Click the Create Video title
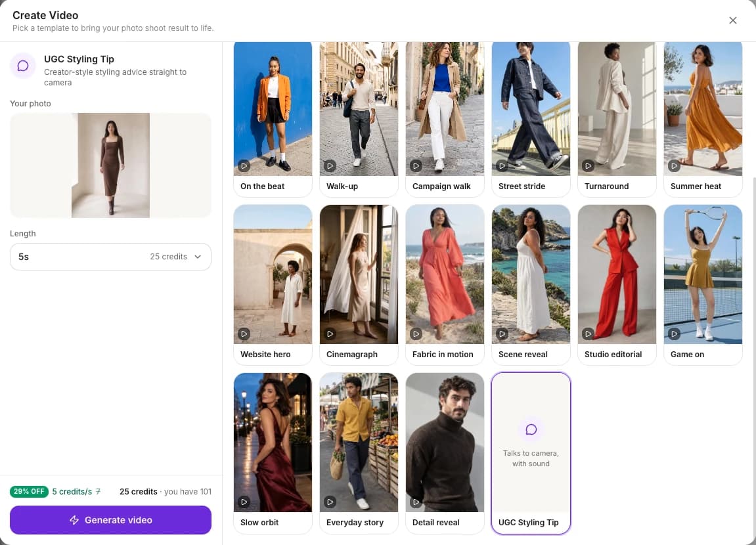 pos(45,15)
